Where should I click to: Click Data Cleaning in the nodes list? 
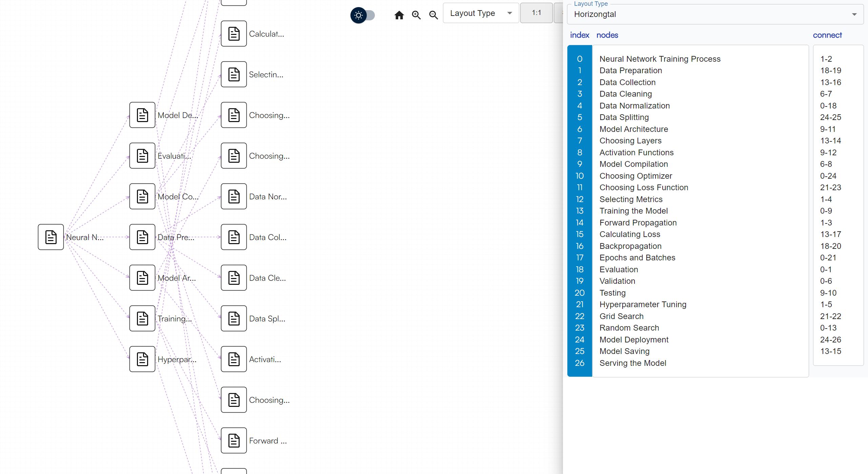click(x=626, y=94)
